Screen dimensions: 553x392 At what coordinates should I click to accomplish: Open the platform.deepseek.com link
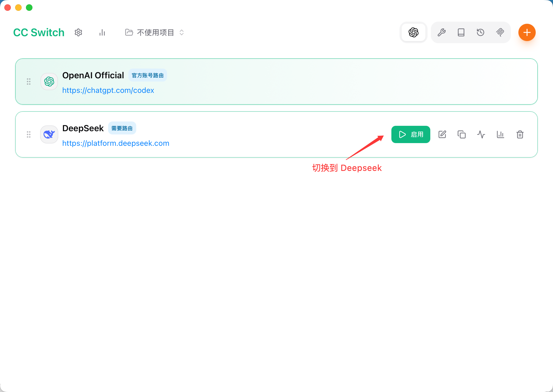[x=116, y=143]
